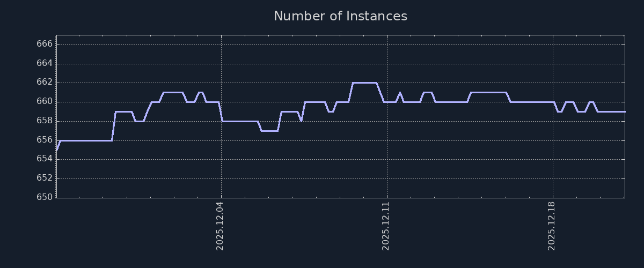
Task: Click the flat 658 segment right after 2025.12.04
Action: (240, 121)
